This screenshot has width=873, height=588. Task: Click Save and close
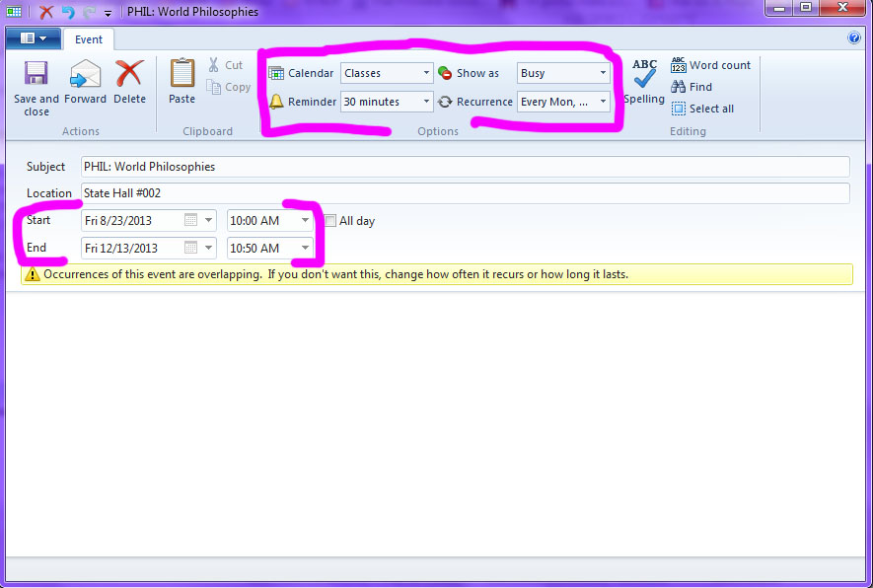(x=36, y=84)
